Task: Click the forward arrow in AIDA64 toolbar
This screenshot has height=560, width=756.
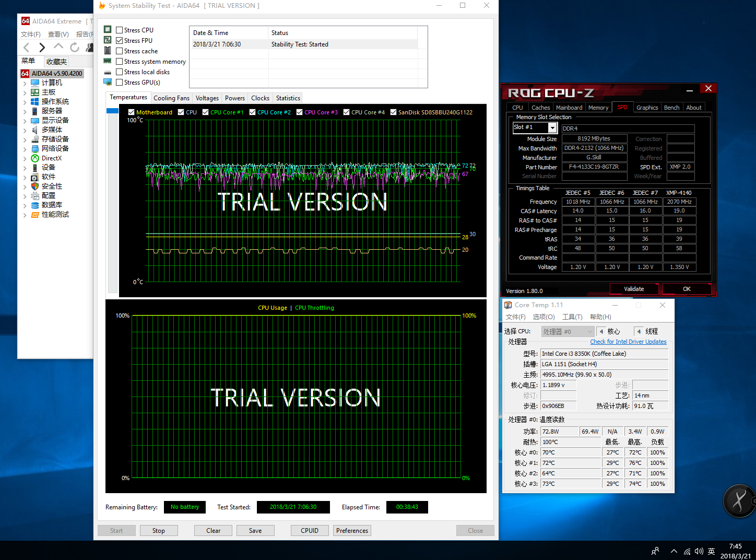Action: pos(42,48)
